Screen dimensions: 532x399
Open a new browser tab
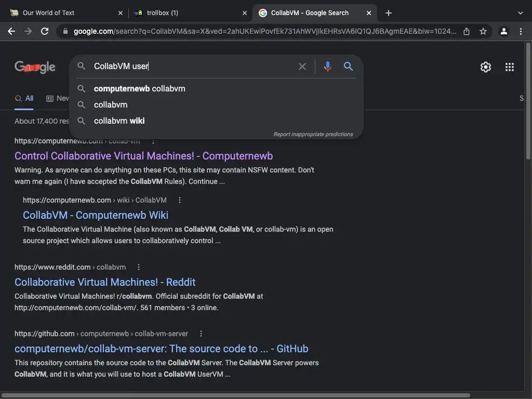(389, 13)
